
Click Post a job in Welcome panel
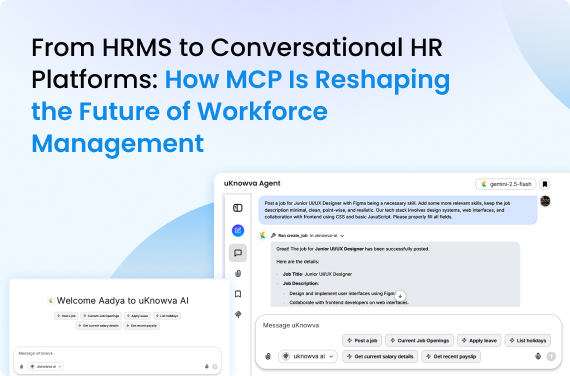(67, 316)
